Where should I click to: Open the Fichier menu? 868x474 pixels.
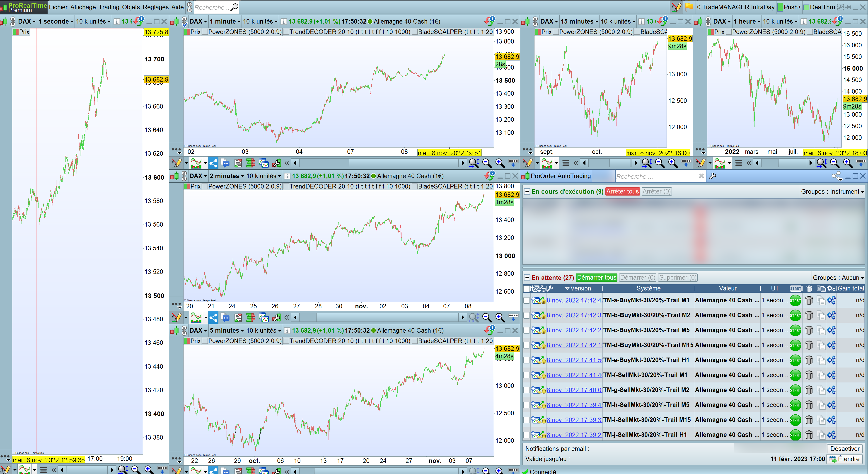[58, 7]
